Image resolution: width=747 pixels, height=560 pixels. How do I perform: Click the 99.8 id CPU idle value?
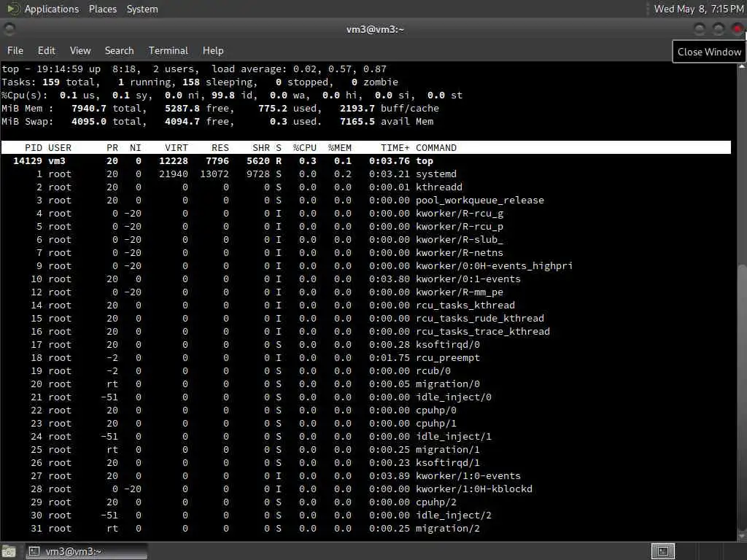[x=223, y=96]
